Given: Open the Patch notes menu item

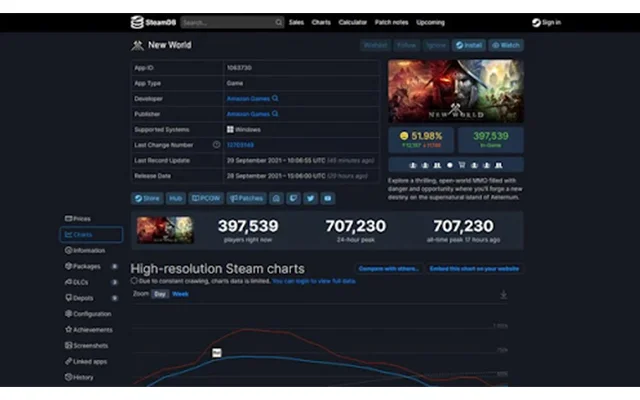Looking at the screenshot, I should point(391,22).
